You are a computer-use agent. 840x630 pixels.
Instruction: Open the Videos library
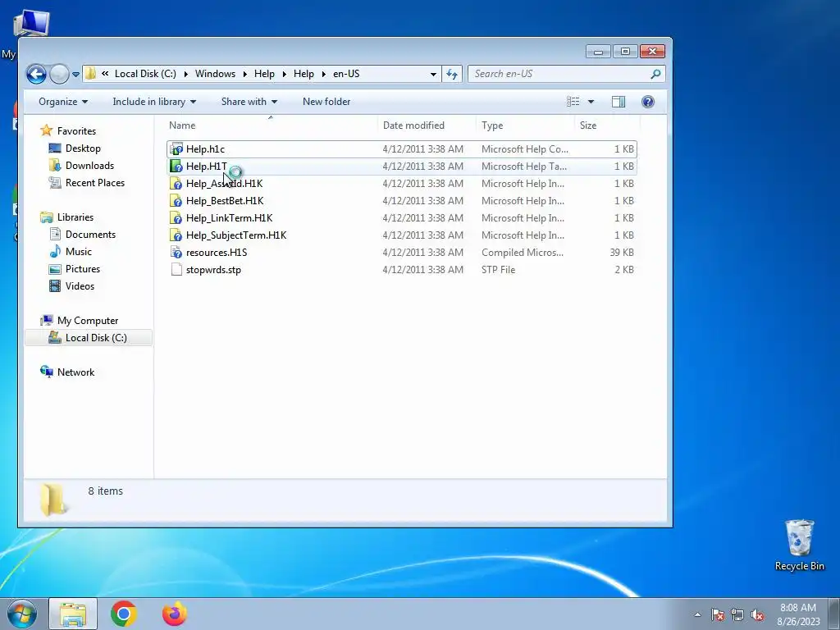click(x=80, y=285)
